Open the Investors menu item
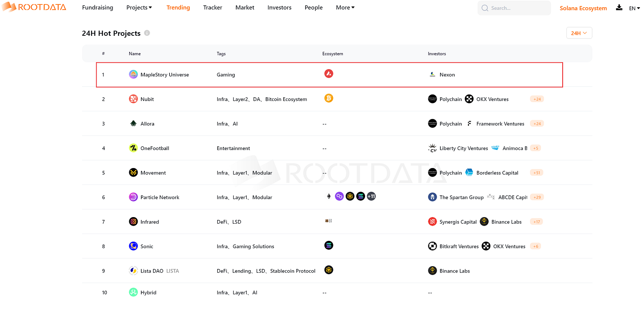644x310 pixels. (x=279, y=7)
